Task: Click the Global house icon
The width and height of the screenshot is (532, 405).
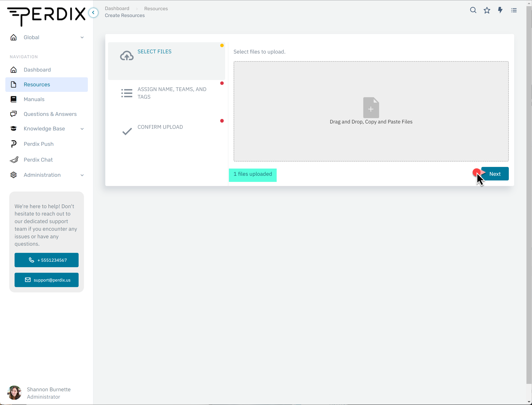Action: click(14, 37)
